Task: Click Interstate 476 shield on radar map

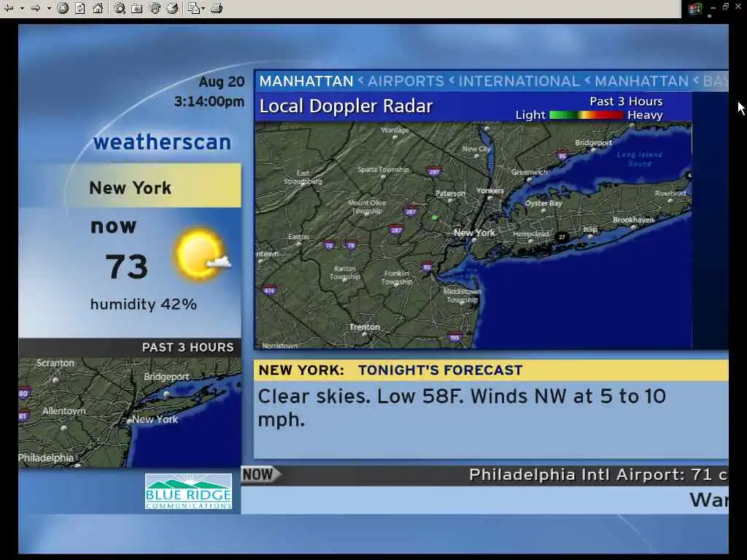Action: click(269, 290)
